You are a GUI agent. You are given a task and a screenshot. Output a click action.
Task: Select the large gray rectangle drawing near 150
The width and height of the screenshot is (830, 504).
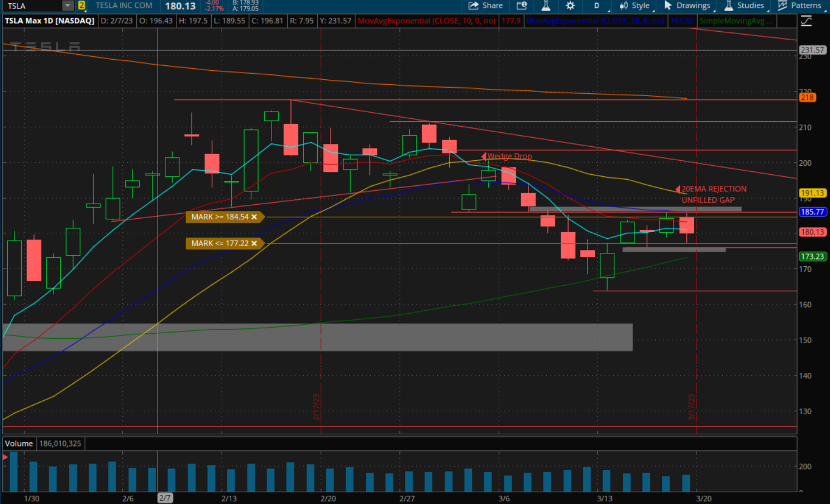coord(317,337)
